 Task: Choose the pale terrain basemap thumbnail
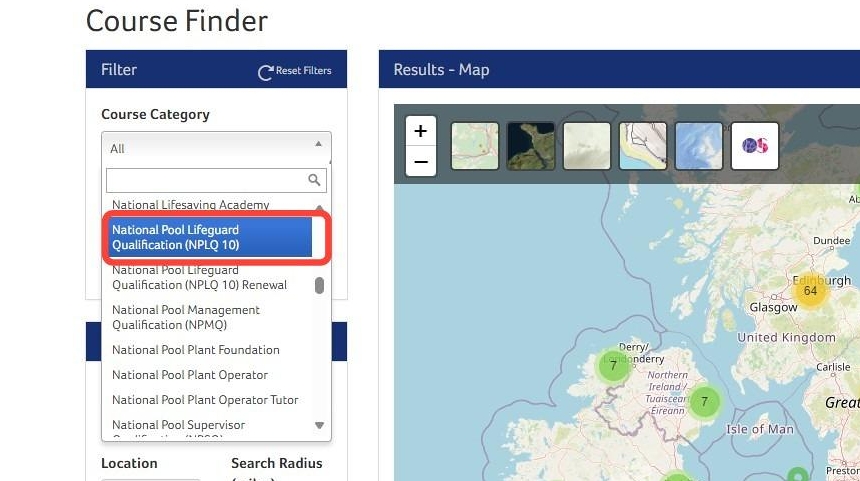(x=587, y=146)
